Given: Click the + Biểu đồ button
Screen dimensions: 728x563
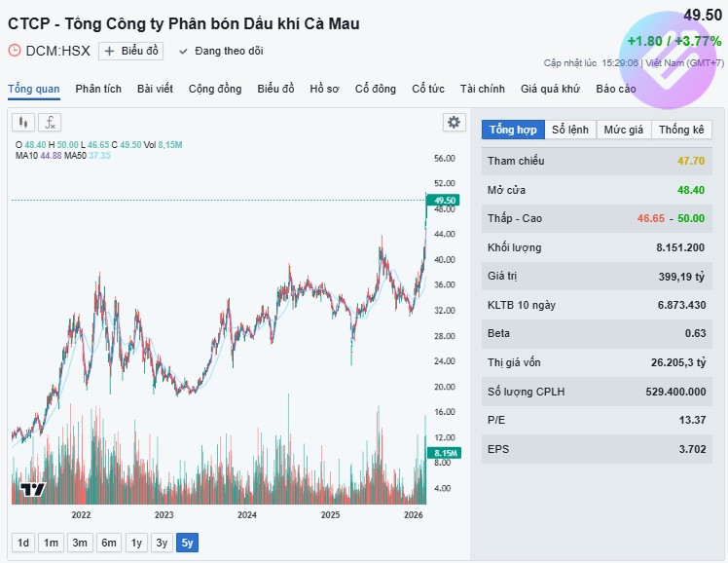Looking at the screenshot, I should tap(130, 51).
